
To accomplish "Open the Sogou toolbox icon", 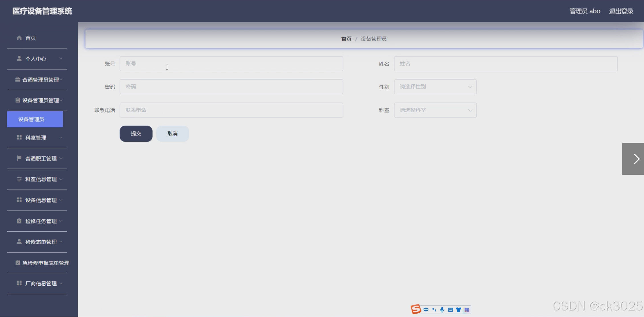I will click(x=467, y=310).
